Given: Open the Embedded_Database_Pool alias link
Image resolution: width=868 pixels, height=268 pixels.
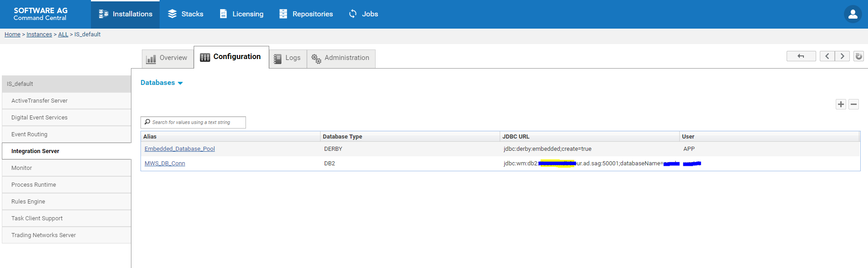Looking at the screenshot, I should point(180,149).
